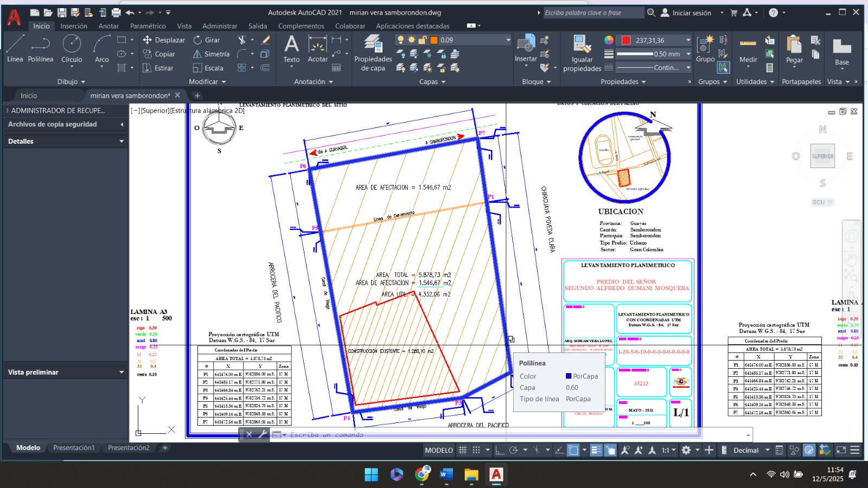868x488 pixels.
Task: Toggle transparency display in status bar
Action: pos(610,450)
